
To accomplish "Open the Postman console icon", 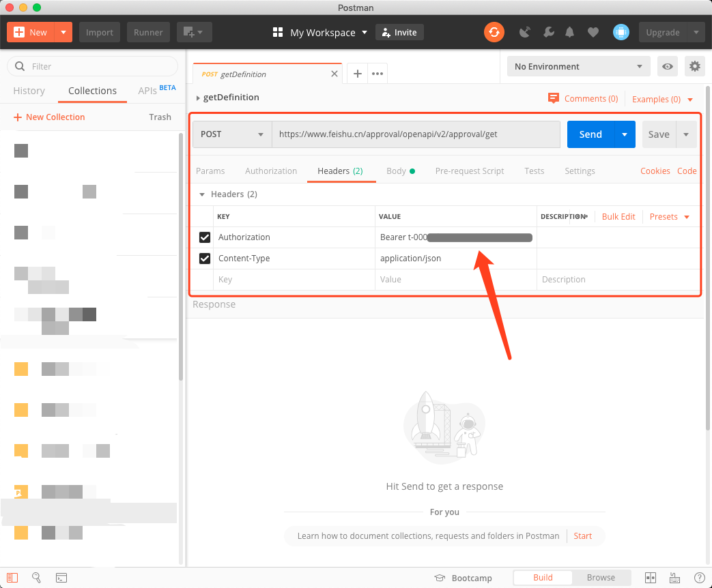I will pos(61,578).
